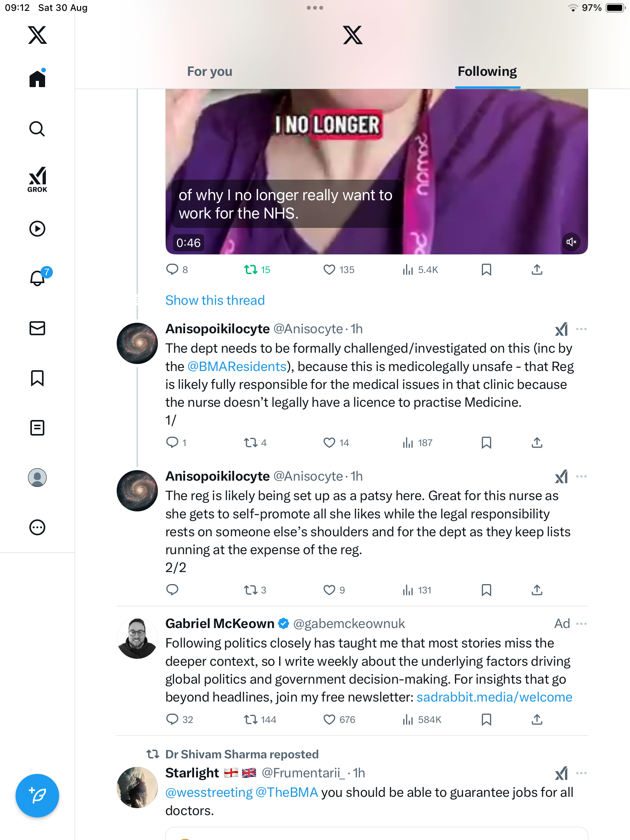
Task: Open the Search icon in sidebar
Action: click(x=37, y=129)
